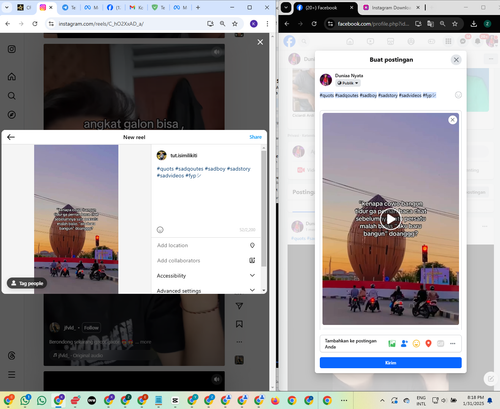Screen dimensions: 500x409
Task: Open Threads icon in Instagram sidebar
Action: (12, 356)
